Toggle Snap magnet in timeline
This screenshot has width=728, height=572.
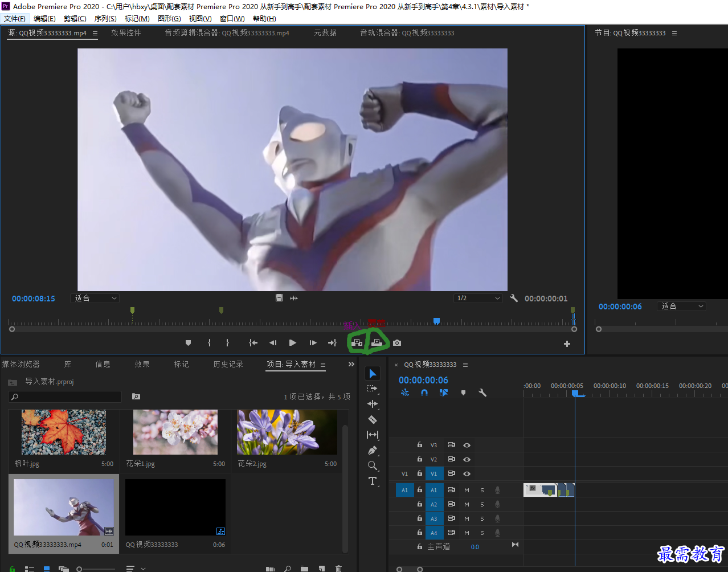[x=424, y=393]
